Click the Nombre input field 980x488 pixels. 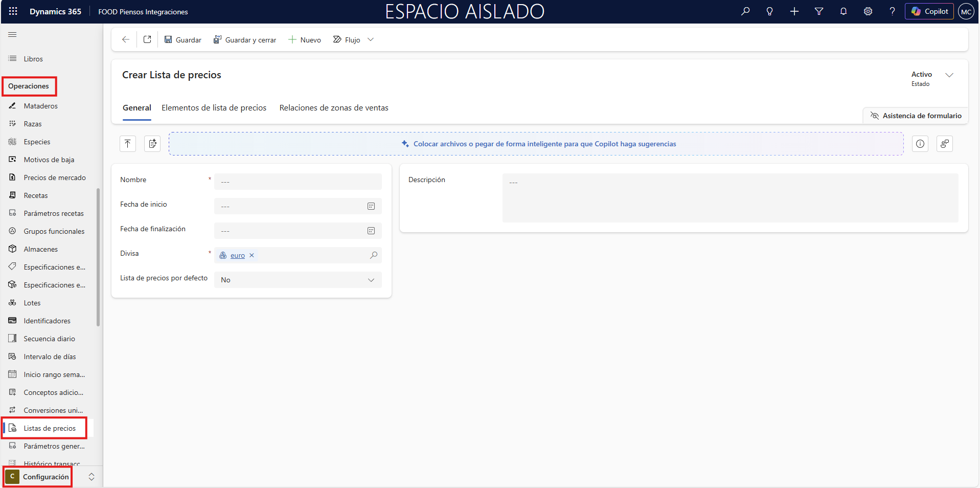click(298, 182)
